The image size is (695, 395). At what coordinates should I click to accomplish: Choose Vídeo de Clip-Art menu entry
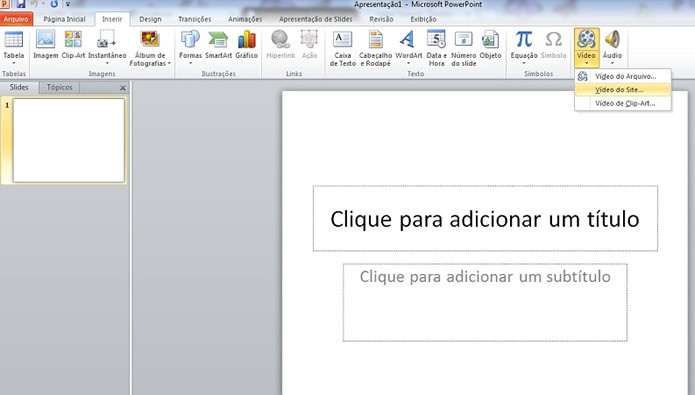click(623, 103)
